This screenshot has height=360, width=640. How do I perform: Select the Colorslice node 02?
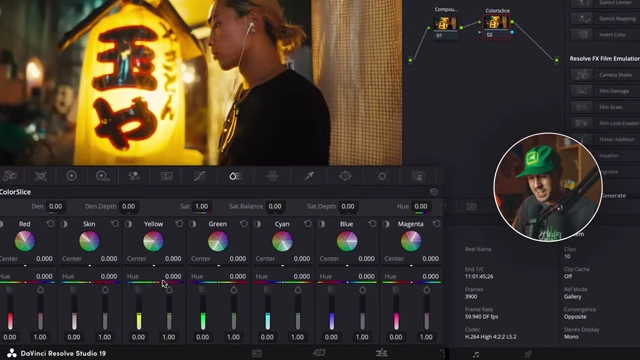click(496, 27)
